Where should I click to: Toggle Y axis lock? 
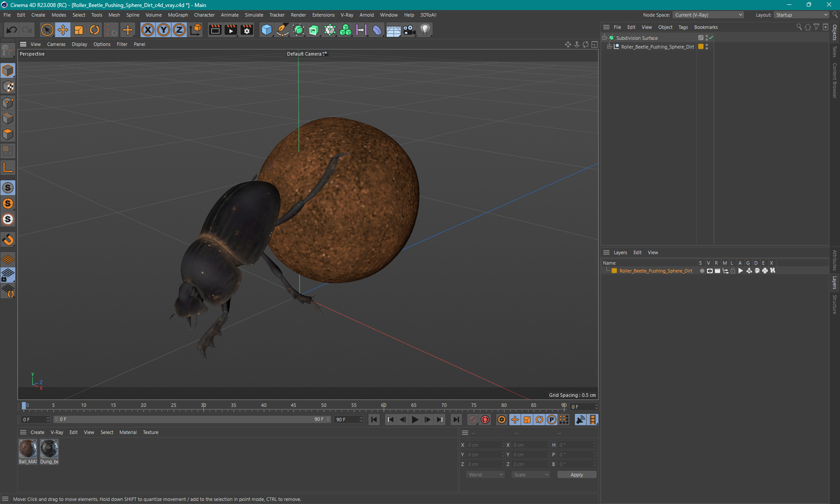[x=164, y=30]
